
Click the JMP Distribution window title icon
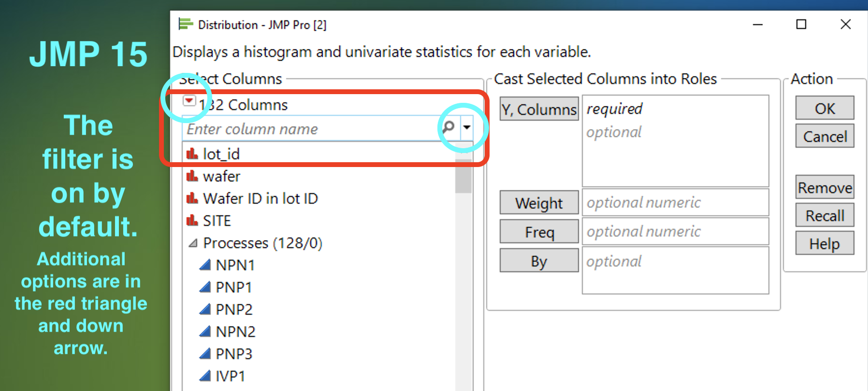[x=186, y=24]
